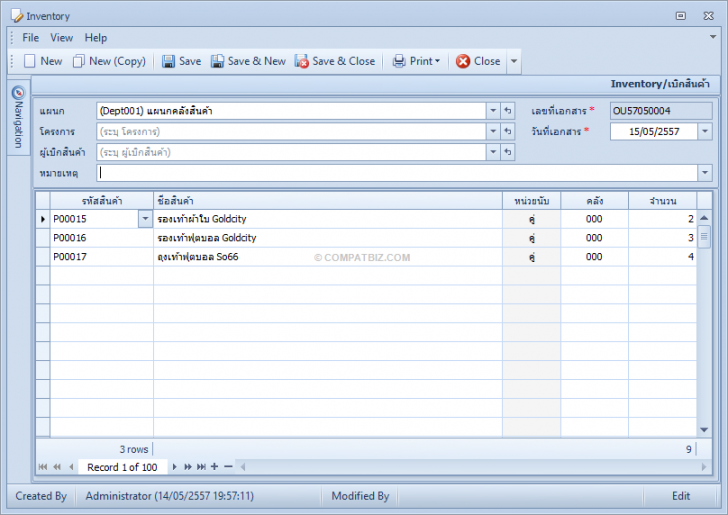The height and width of the screenshot is (515, 728).
Task: Open the Help menu
Action: [x=96, y=38]
